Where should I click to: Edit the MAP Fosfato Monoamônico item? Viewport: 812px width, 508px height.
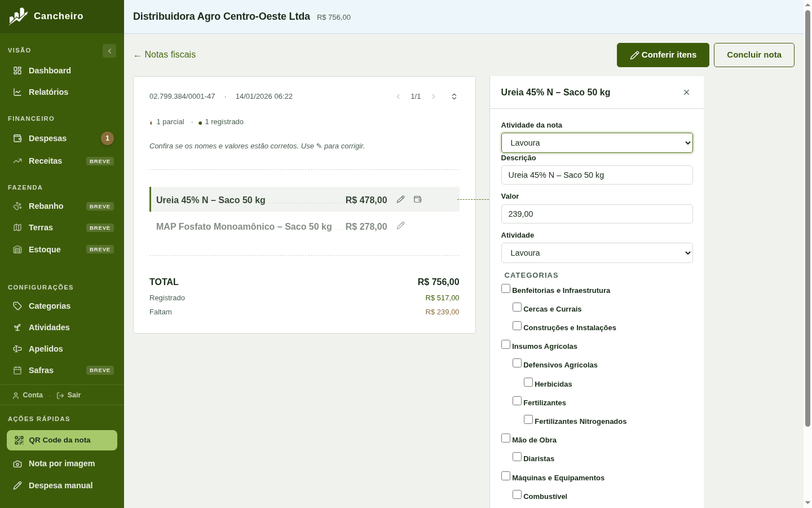click(400, 226)
